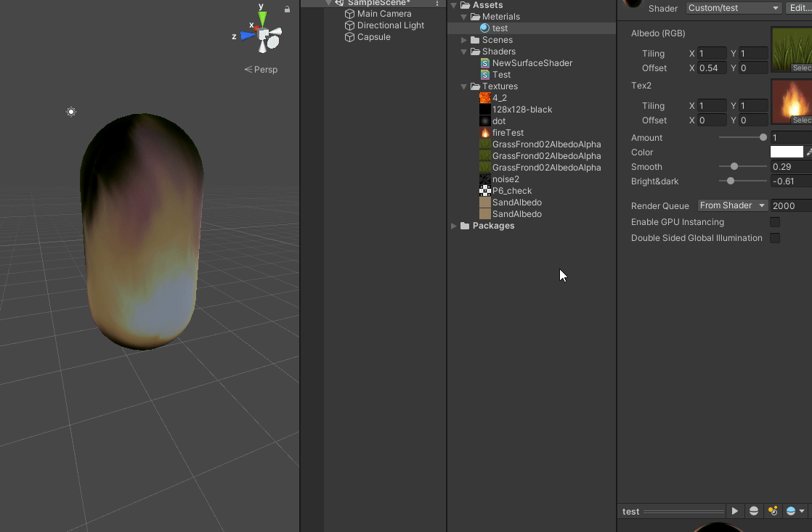Click the fireTest flame texture icon
The height and width of the screenshot is (532, 812).
484,133
